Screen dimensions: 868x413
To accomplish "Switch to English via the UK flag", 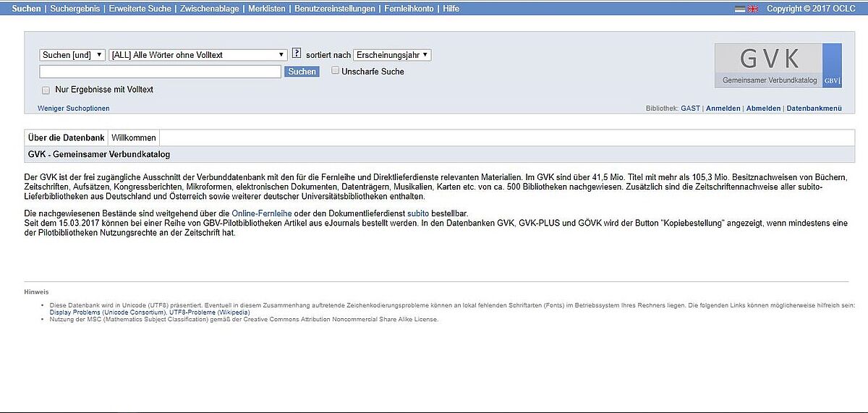I will (752, 9).
